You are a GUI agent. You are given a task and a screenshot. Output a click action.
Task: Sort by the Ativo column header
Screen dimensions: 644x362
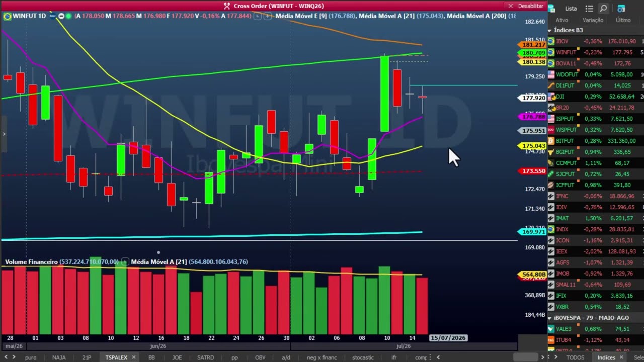coord(562,20)
